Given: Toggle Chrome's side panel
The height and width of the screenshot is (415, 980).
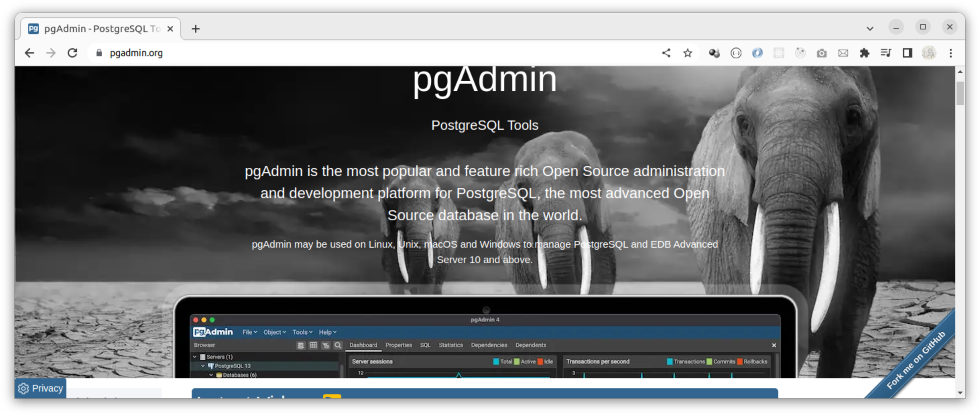Looking at the screenshot, I should click(x=907, y=53).
